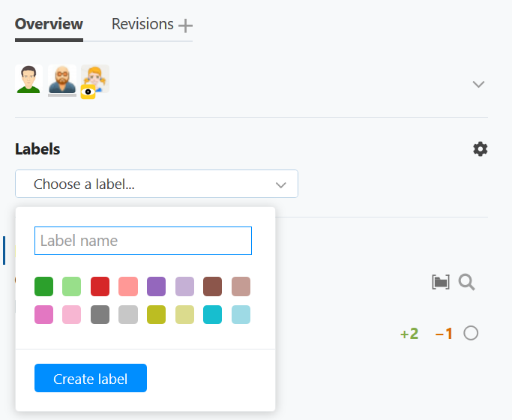Focus the Label name text field

[x=143, y=241]
